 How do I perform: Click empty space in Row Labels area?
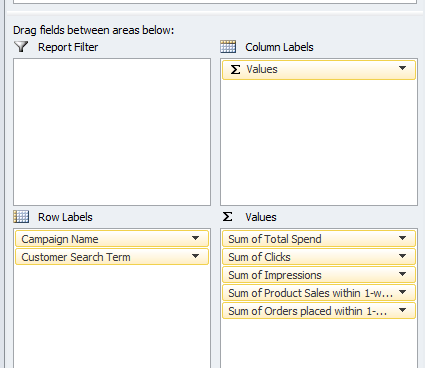click(112, 317)
